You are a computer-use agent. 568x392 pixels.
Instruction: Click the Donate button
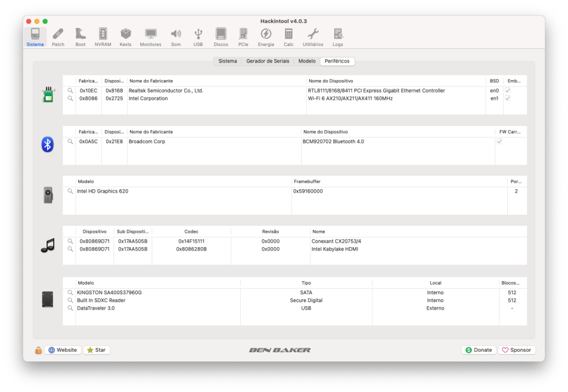[478, 350]
